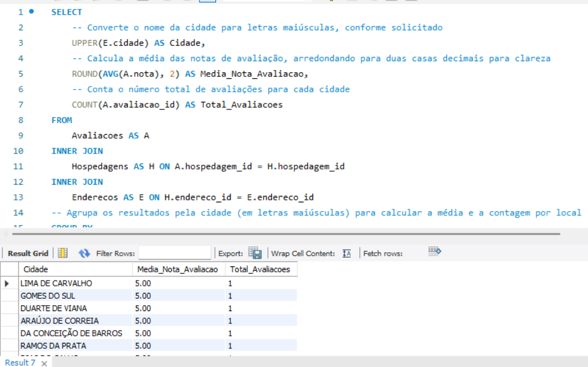Click the blue statement marker on line 1

(32, 12)
